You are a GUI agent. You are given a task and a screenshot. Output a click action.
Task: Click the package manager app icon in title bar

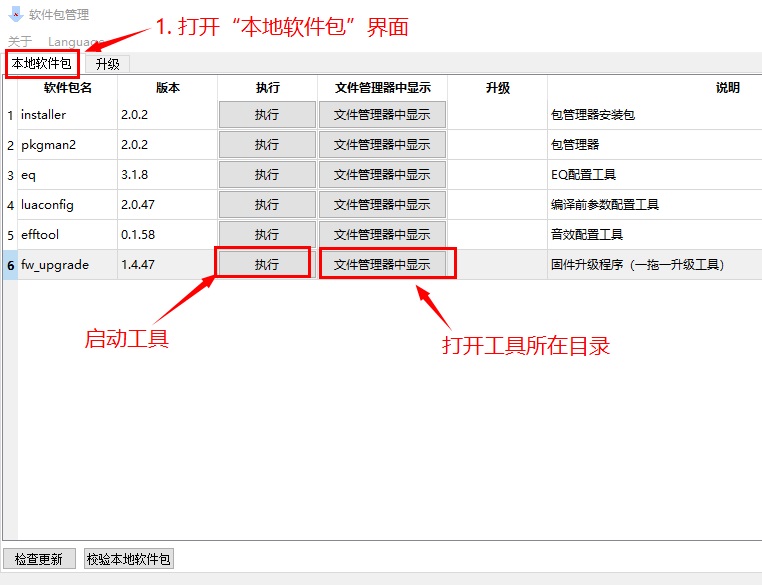(x=15, y=14)
